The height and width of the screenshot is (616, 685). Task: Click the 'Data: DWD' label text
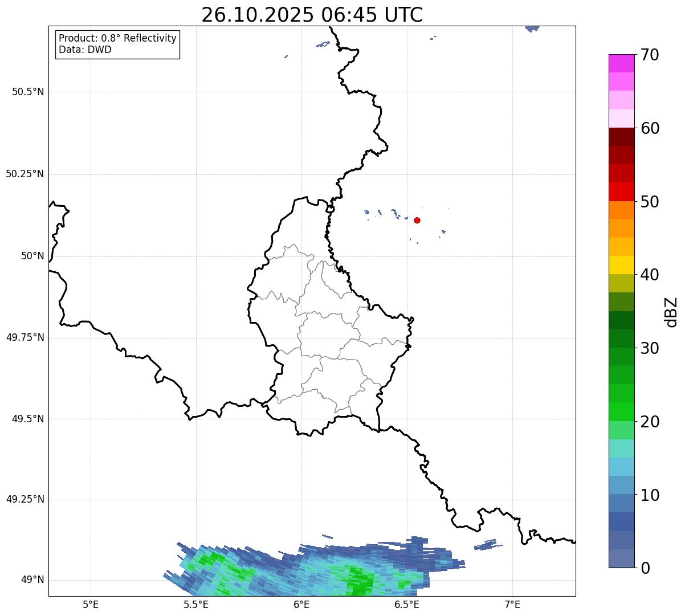[x=85, y=50]
